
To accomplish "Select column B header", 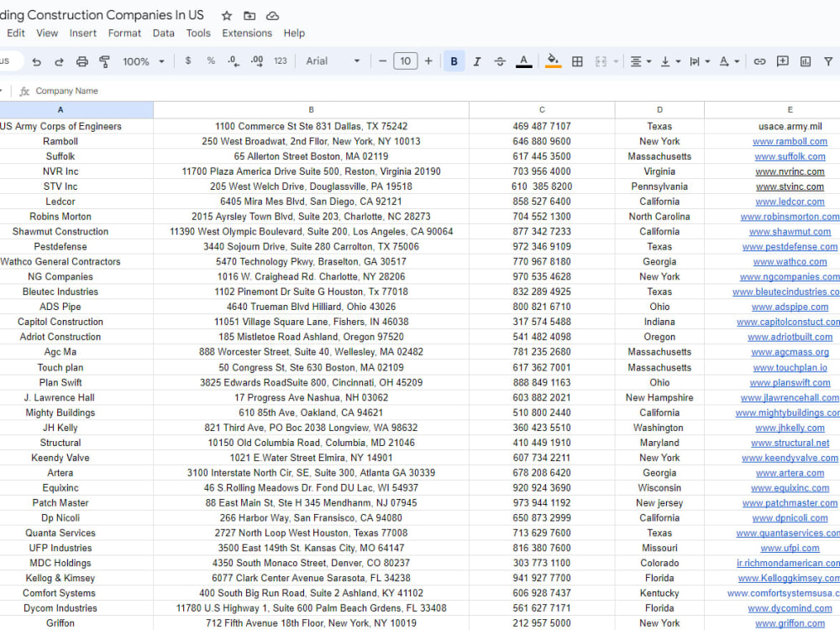I will tap(312, 110).
